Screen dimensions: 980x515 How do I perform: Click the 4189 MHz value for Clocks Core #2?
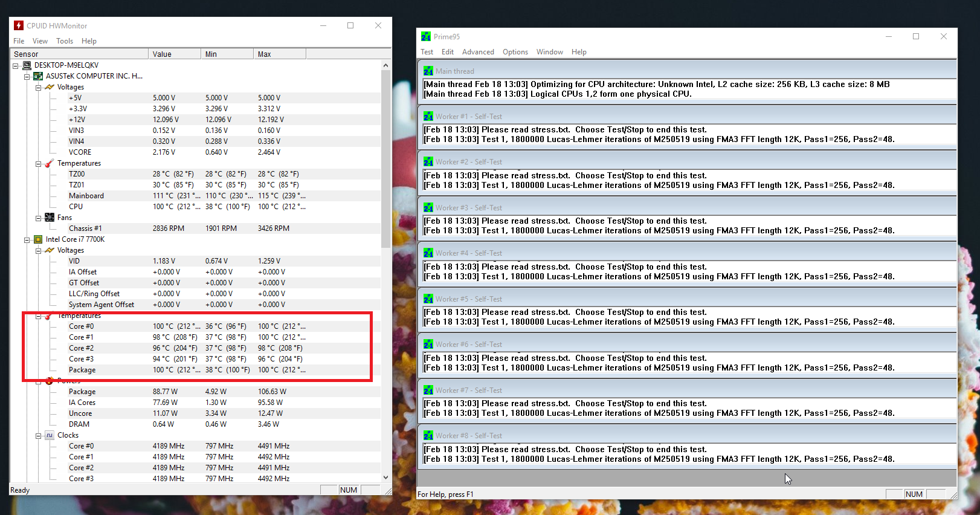point(169,468)
